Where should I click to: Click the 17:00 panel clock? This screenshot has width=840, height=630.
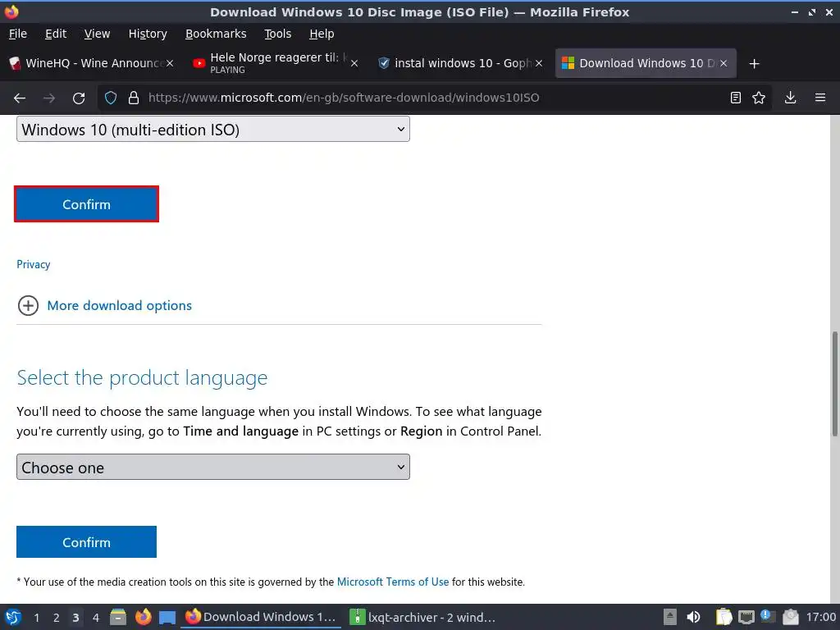point(820,617)
